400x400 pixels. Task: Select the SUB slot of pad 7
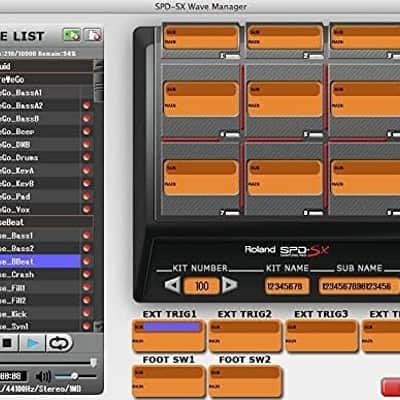click(x=201, y=168)
